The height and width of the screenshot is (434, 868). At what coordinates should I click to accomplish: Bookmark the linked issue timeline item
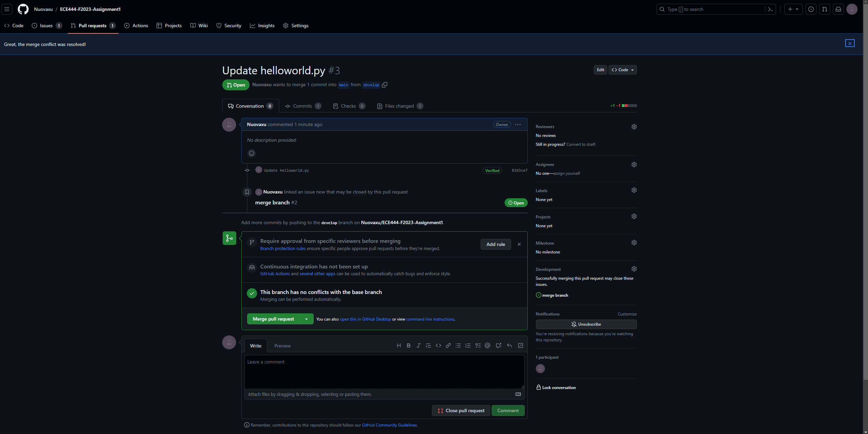247,192
